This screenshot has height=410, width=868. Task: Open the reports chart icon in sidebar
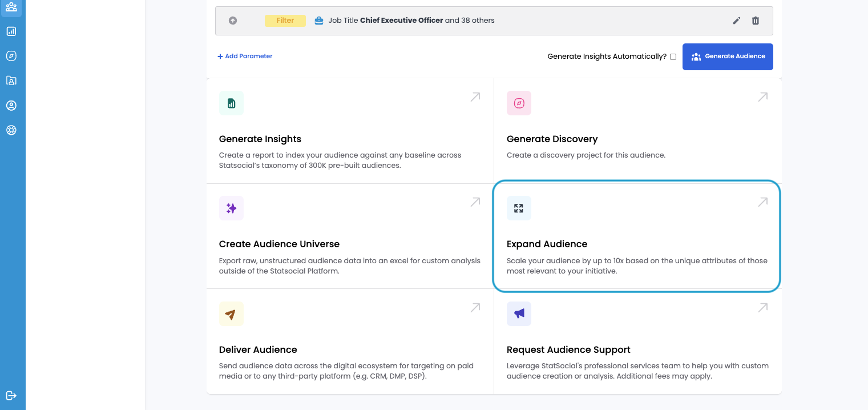(11, 31)
